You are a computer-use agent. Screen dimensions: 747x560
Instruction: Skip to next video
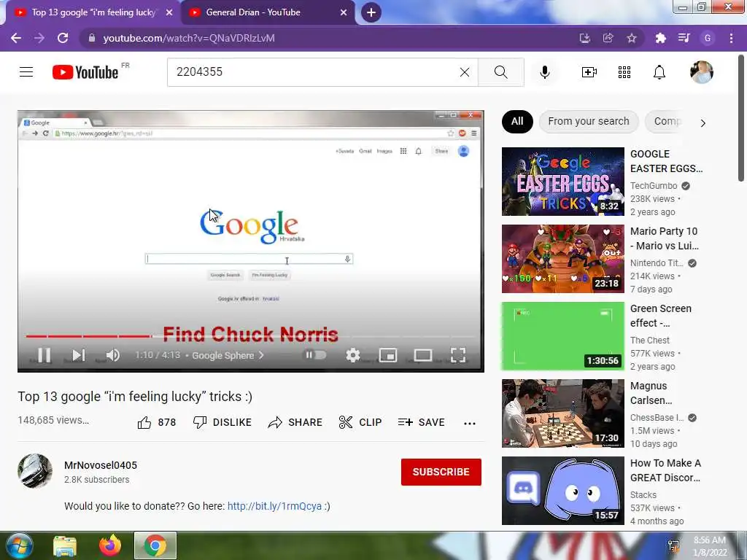pyautogui.click(x=79, y=355)
